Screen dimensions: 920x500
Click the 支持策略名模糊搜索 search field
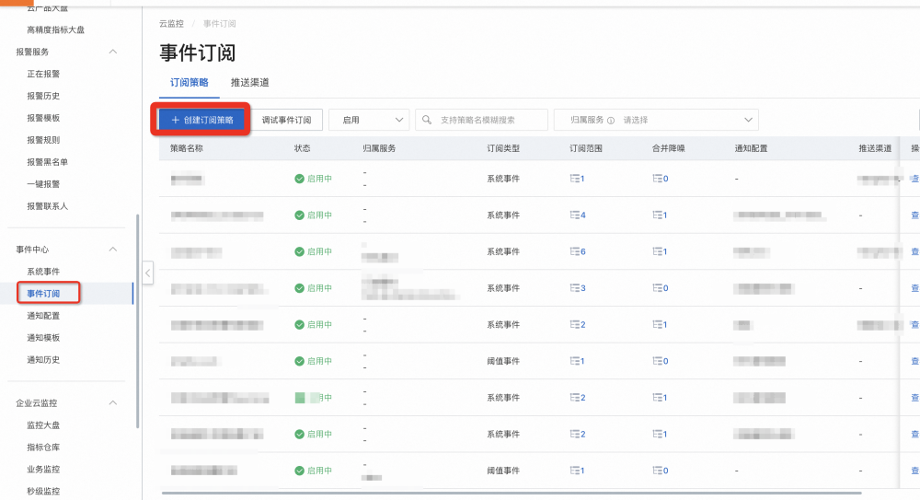pos(490,120)
